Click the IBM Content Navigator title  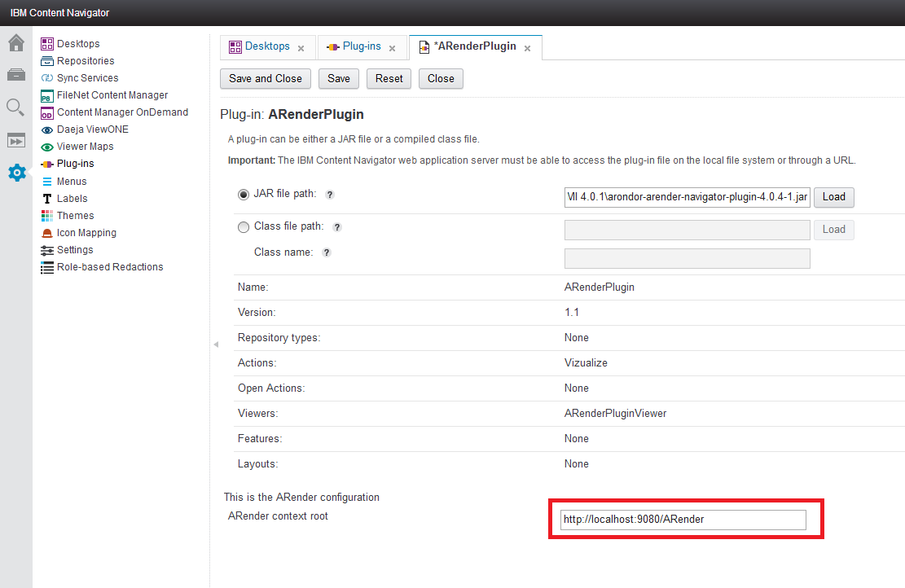point(59,13)
